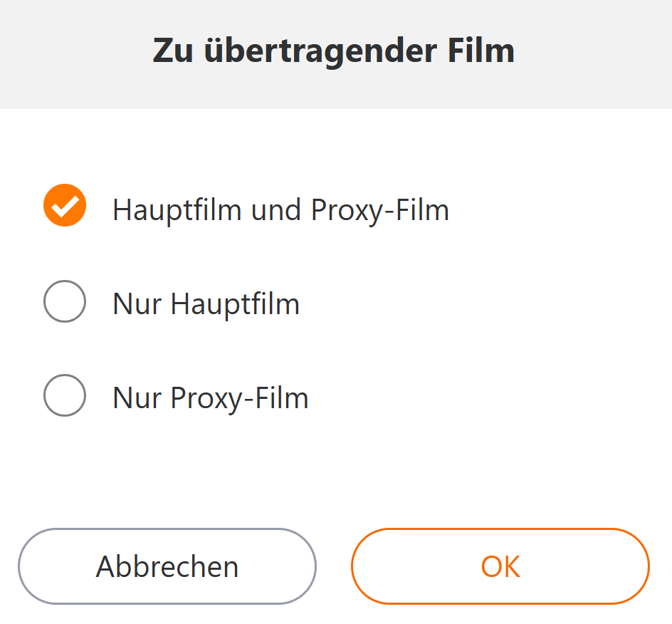
Task: Select the "Hauptfilm und Proxy-Film" radio button
Action: (65, 206)
